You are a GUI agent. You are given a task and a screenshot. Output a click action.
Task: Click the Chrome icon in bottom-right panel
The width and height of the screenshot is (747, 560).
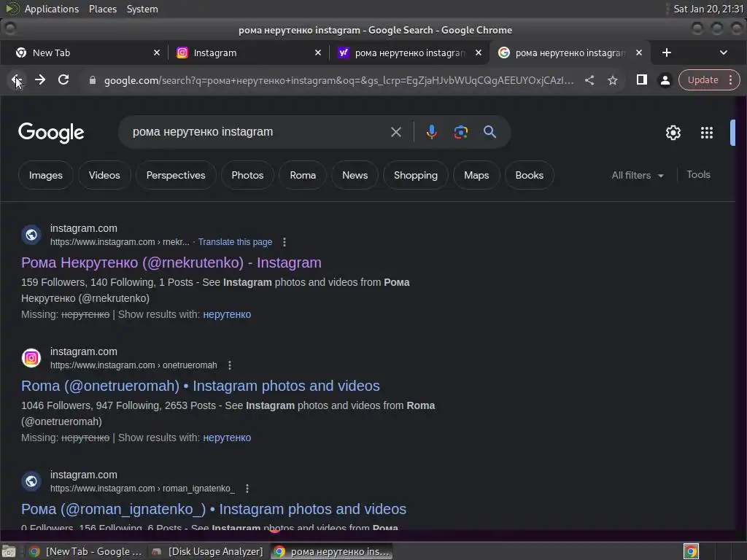tap(691, 551)
